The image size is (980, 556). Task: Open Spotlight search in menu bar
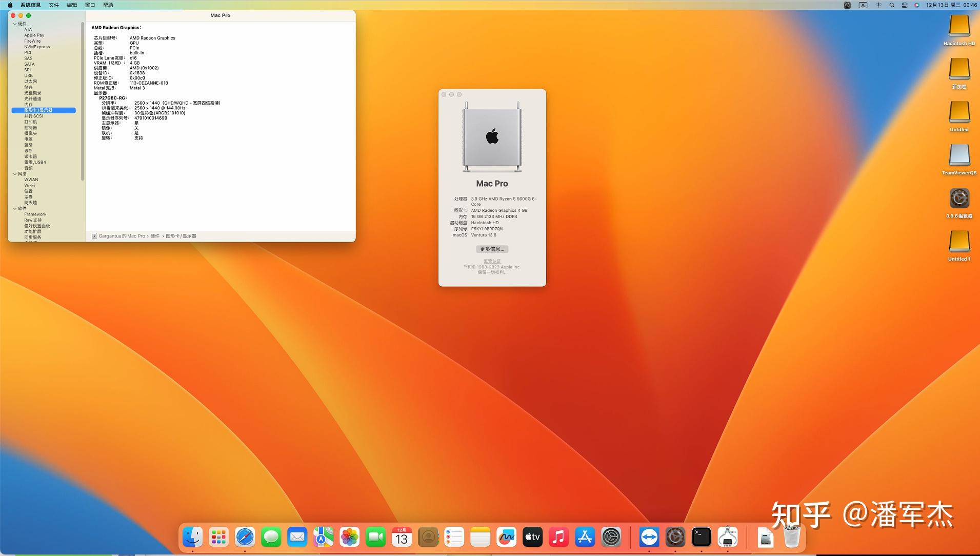click(x=892, y=5)
